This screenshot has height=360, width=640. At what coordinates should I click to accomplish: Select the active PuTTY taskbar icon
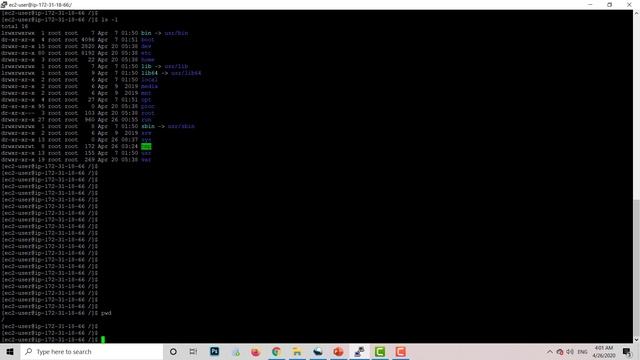tap(359, 351)
